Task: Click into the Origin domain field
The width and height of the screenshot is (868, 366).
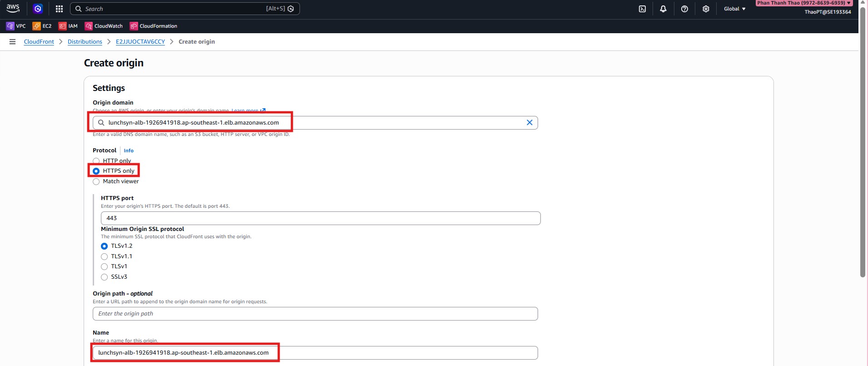Action: pos(315,122)
